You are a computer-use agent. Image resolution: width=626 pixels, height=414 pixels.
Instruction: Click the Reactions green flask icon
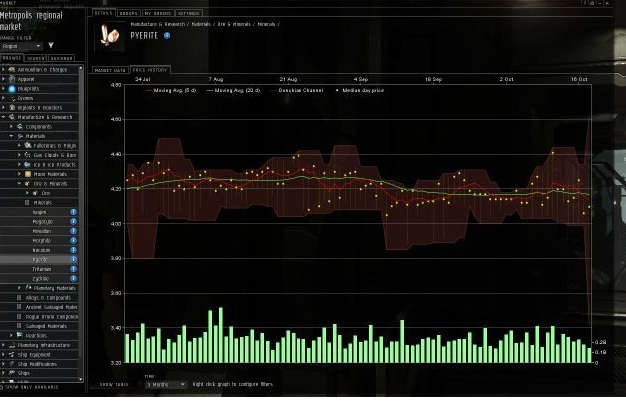(20, 335)
